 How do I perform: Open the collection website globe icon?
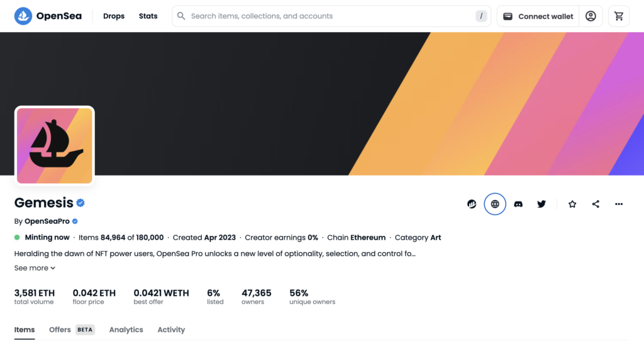(x=495, y=204)
